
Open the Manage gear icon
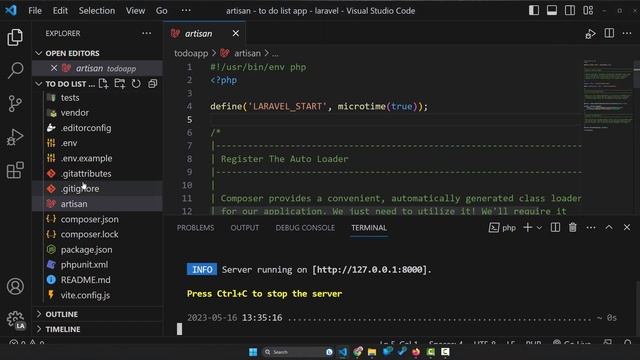pyautogui.click(x=15, y=319)
